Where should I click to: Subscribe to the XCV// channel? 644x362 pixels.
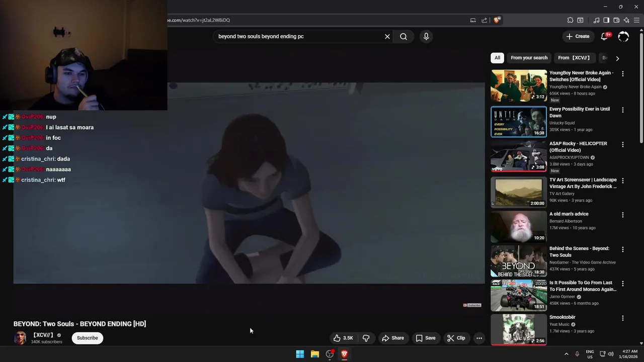click(x=88, y=338)
